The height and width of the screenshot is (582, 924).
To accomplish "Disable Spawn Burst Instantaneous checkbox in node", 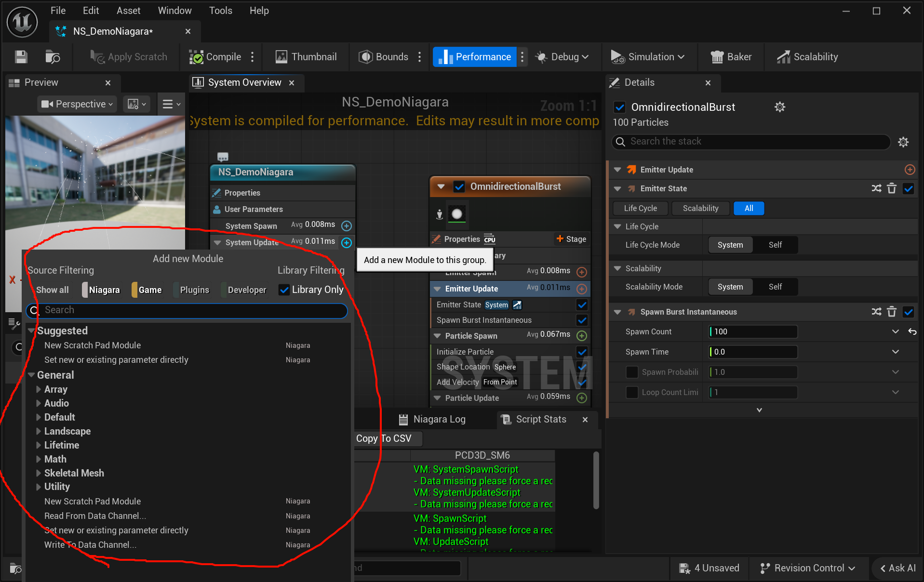I will click(x=582, y=320).
